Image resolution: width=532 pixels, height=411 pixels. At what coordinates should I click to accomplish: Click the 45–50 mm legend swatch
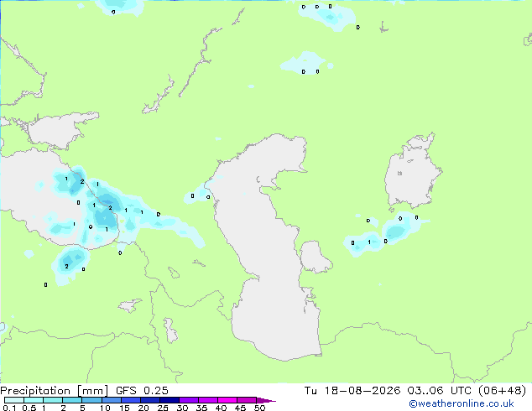click(x=247, y=400)
